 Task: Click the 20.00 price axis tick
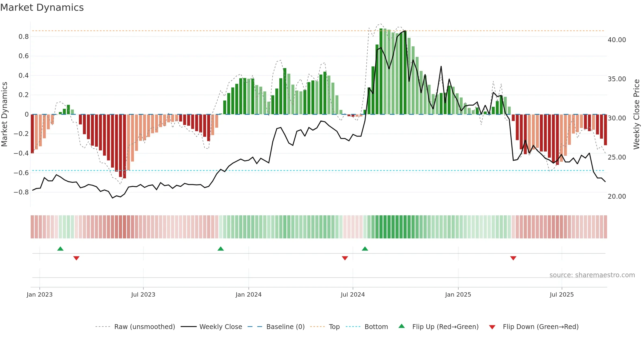coord(617,196)
